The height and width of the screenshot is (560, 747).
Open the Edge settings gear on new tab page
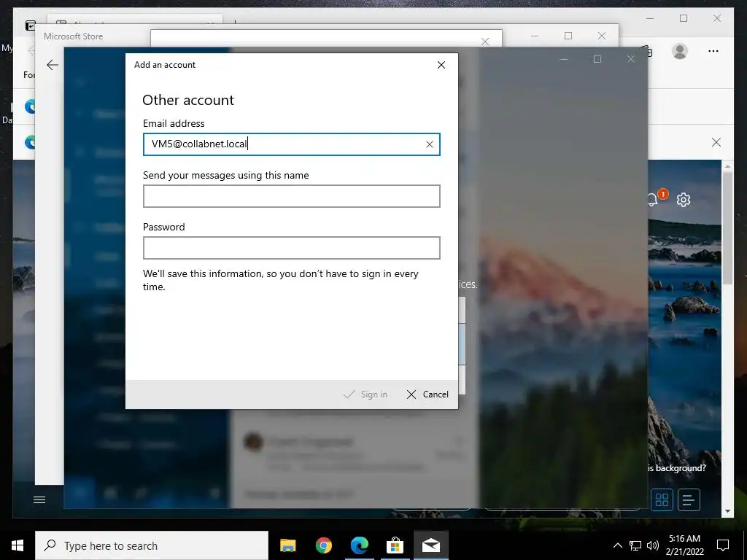coord(684,200)
